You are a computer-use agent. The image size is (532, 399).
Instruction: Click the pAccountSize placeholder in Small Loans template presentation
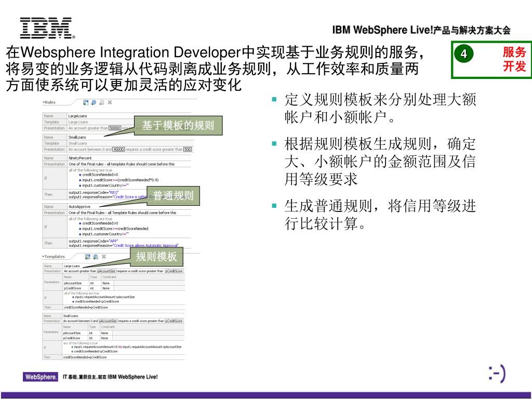coord(108,321)
